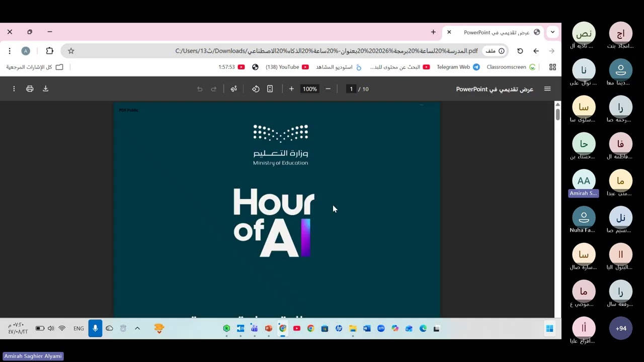The image size is (644, 362).
Task: Open PDF viewer more actions menu
Action: coord(14,89)
